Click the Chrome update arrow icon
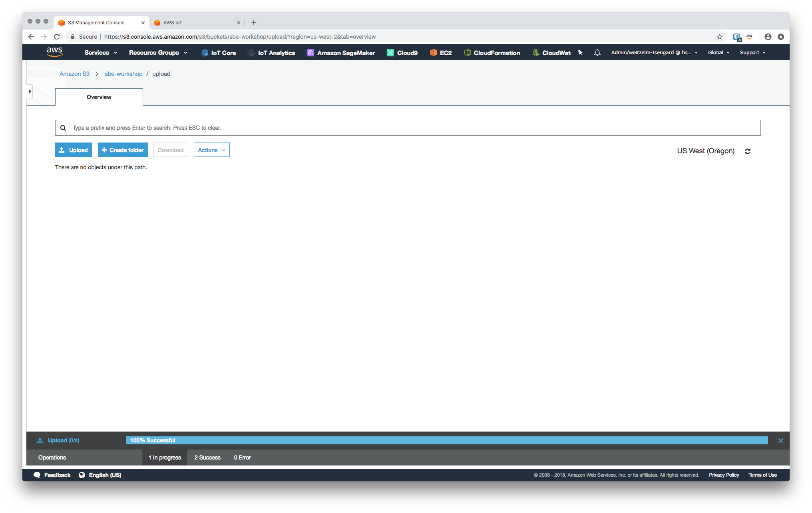 (x=781, y=37)
